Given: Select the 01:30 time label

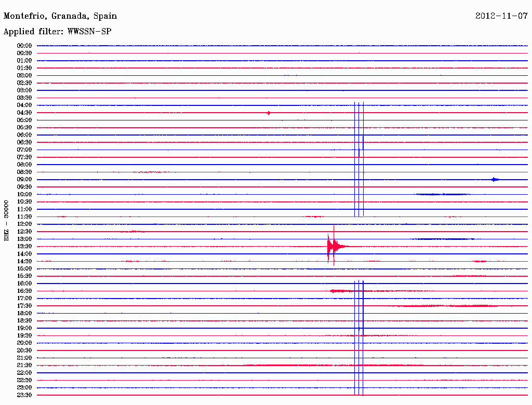Looking at the screenshot, I should coord(24,68).
